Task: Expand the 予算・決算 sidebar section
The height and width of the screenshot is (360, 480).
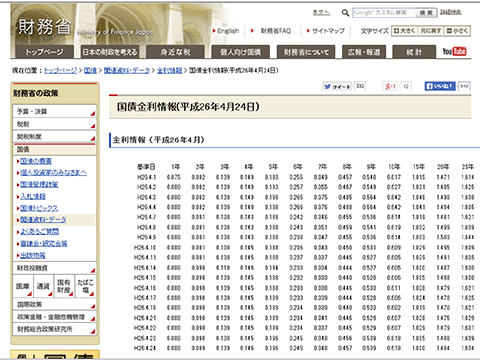Action: [x=55, y=111]
